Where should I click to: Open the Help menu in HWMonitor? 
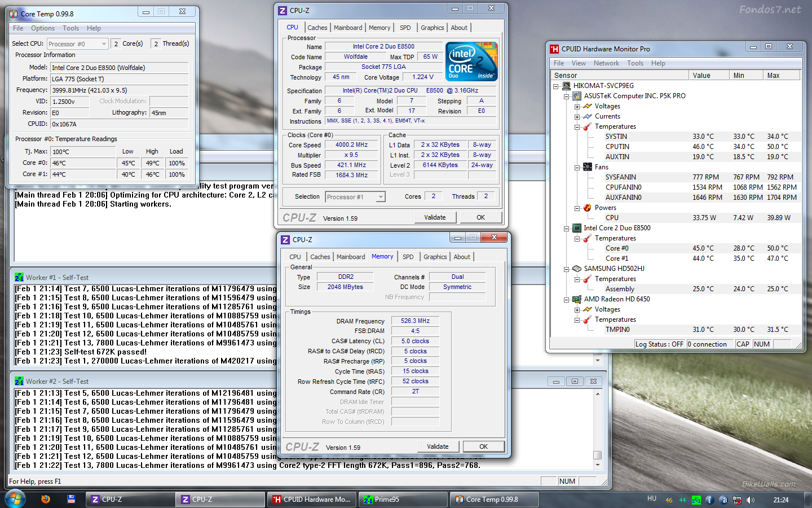point(658,63)
